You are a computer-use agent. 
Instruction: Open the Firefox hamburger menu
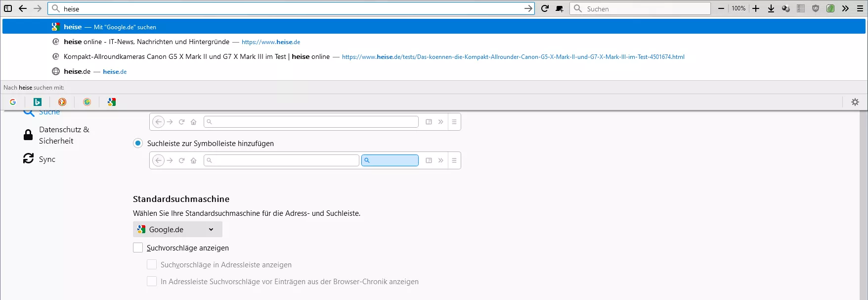[860, 8]
